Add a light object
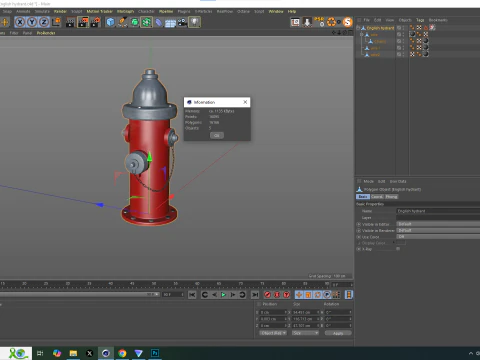 (x=195, y=22)
